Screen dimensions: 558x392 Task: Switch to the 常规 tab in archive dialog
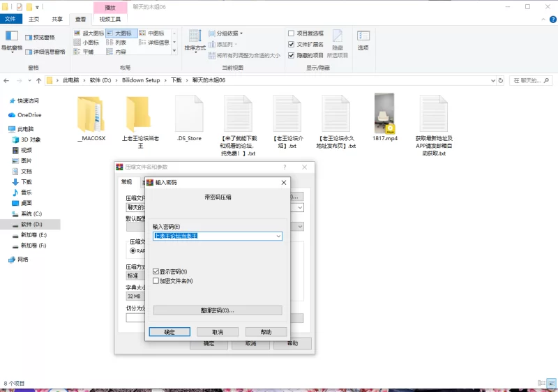coord(127,182)
